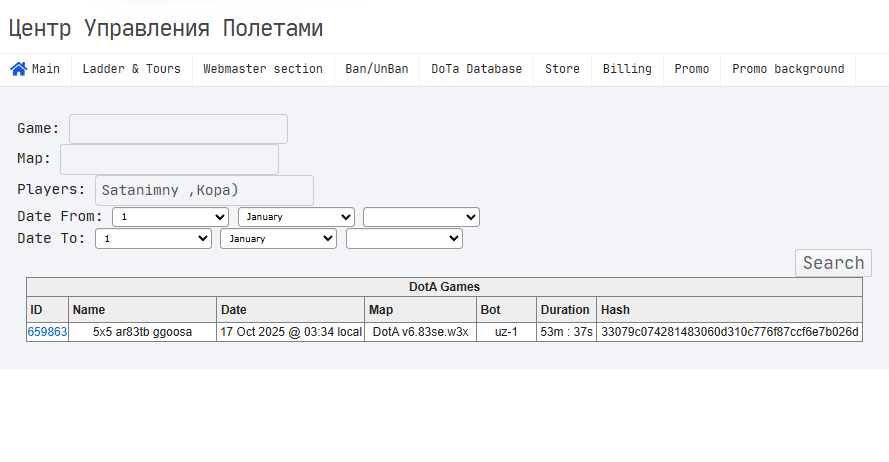Select the hash value starting 33079c07
The width and height of the screenshot is (889, 462).
pos(730,332)
